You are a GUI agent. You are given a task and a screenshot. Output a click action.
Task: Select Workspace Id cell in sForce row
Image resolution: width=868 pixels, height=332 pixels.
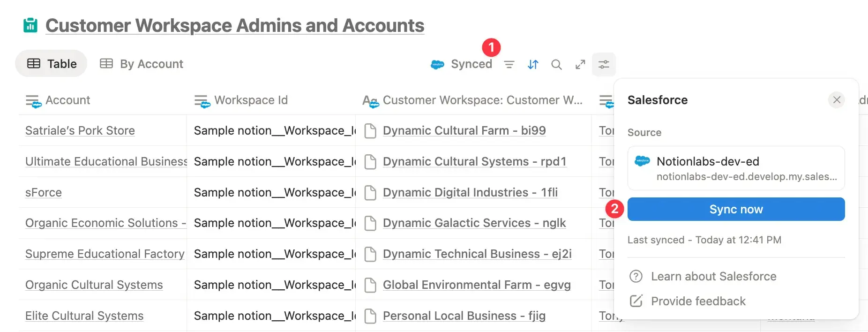click(x=271, y=192)
